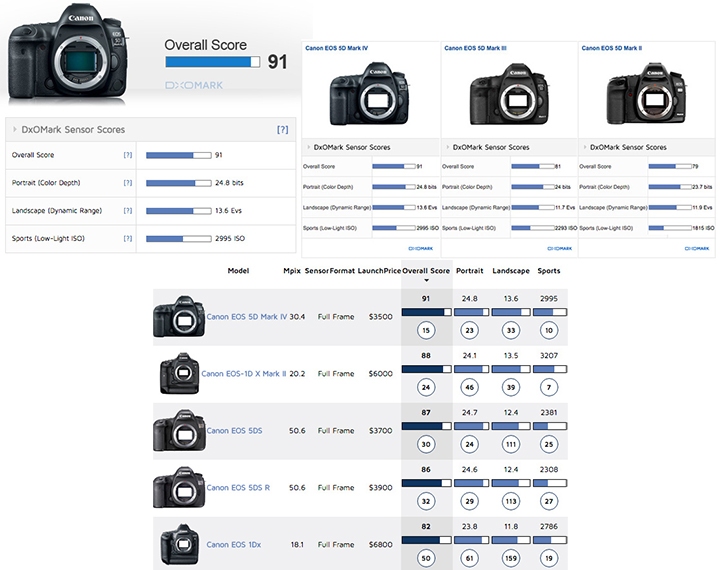Viewport: 720px width, 570px height.
Task: Click portrait rank badge 29 for EOS 5DS R
Action: coord(469,502)
